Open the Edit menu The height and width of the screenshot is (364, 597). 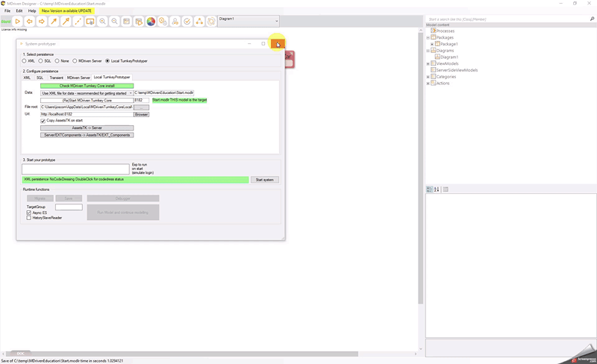click(x=19, y=11)
